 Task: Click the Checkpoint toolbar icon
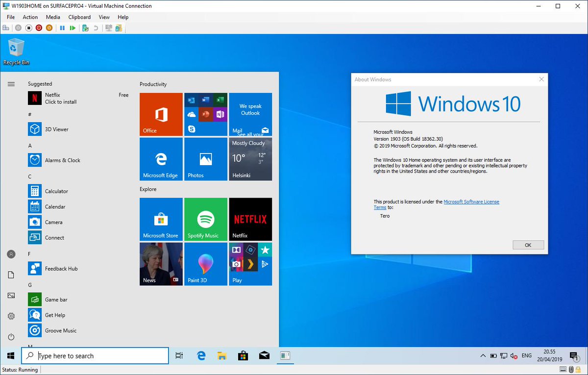[x=85, y=28]
